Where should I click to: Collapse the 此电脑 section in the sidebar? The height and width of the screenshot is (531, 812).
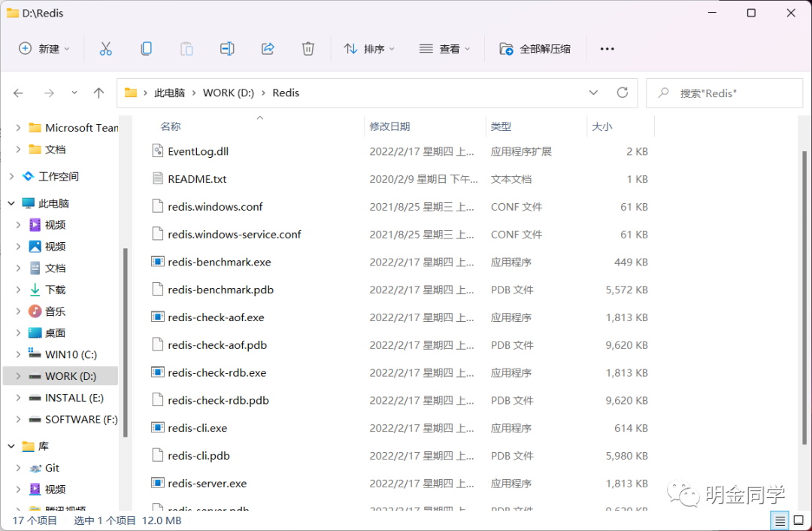(12, 202)
